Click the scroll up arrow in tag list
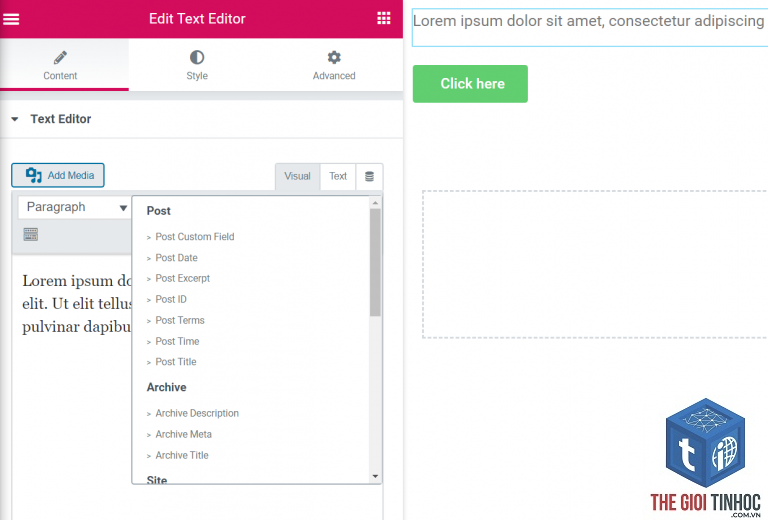The width and height of the screenshot is (768, 520). (375, 203)
